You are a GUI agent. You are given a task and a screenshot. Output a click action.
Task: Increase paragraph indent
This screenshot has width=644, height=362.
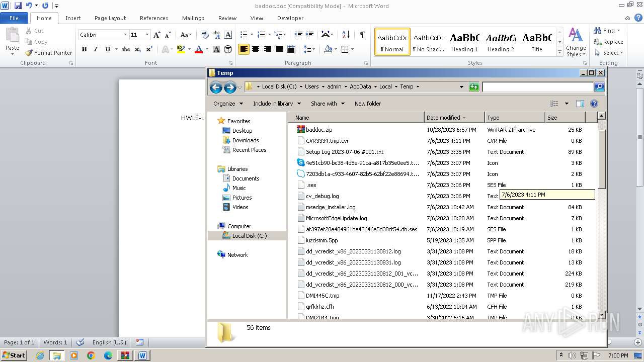point(310,35)
